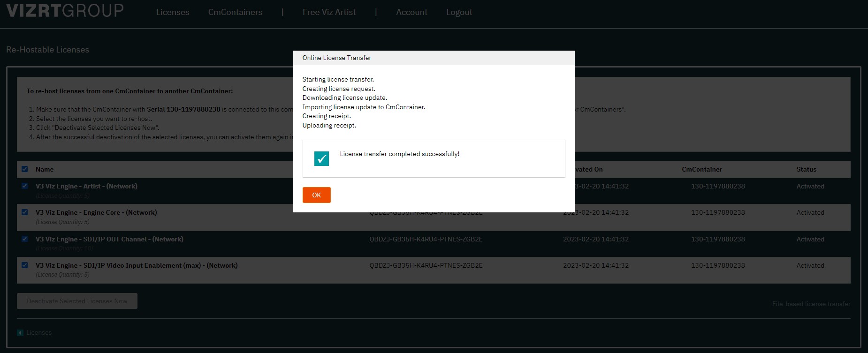Click Activated status in Video Input Enablement row
This screenshot has width=868, height=353.
tap(810, 265)
